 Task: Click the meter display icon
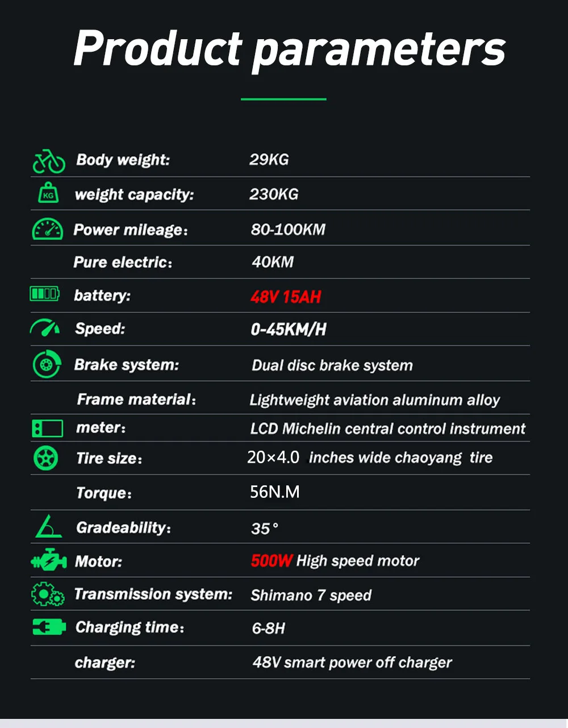click(47, 428)
